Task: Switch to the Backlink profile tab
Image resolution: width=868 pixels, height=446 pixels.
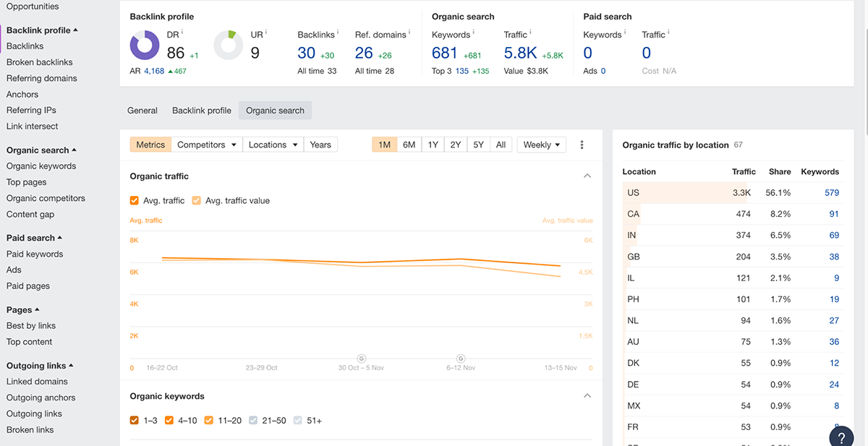Action: (201, 111)
